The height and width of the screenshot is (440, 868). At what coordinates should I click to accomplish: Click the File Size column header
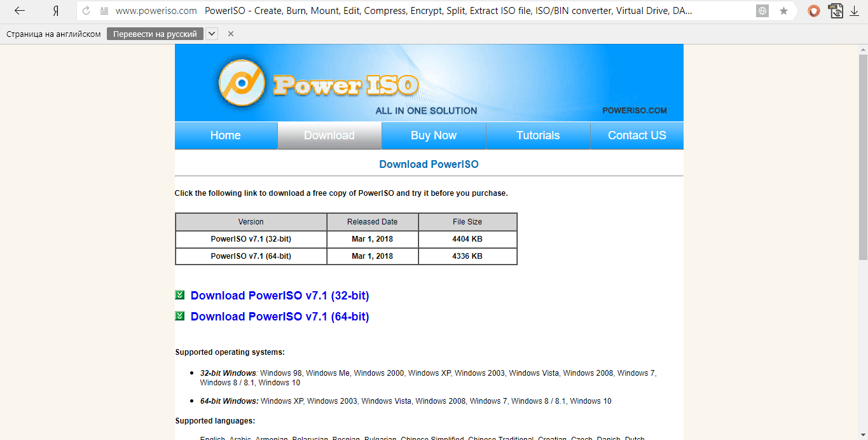coord(467,222)
